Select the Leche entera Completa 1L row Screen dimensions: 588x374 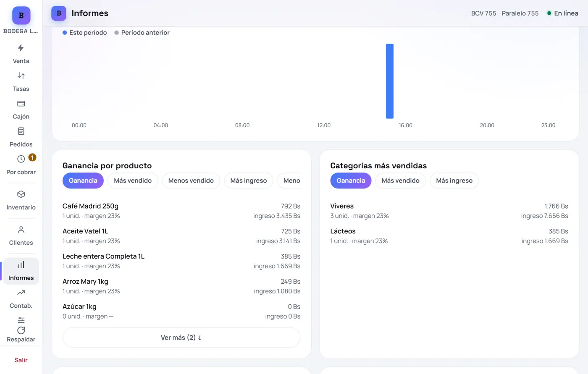[181, 261]
